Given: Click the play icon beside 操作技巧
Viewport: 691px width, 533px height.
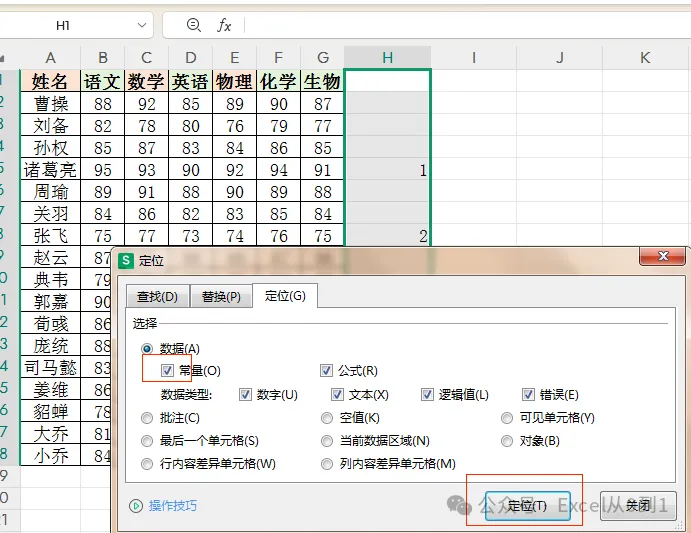Looking at the screenshot, I should click(x=136, y=506).
